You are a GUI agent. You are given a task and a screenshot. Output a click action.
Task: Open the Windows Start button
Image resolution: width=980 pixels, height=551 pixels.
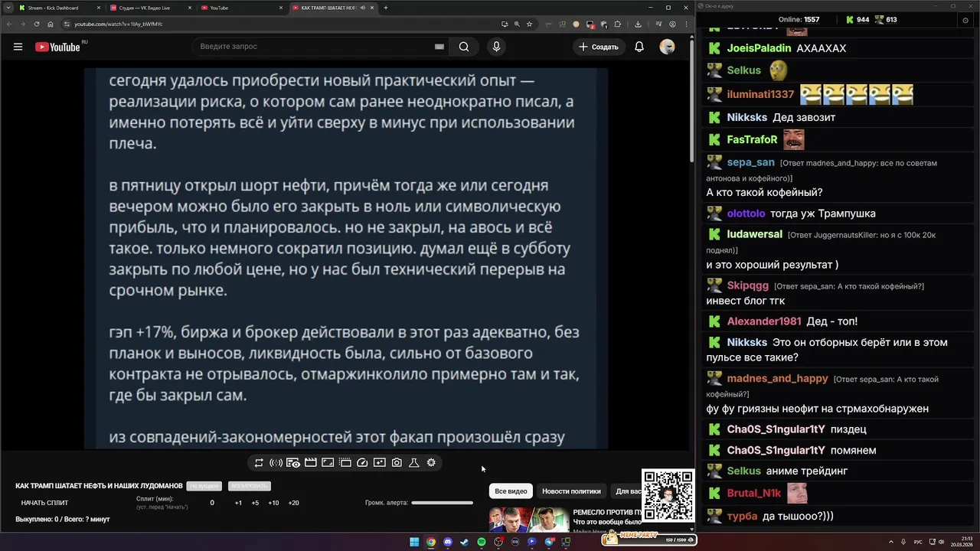point(414,542)
